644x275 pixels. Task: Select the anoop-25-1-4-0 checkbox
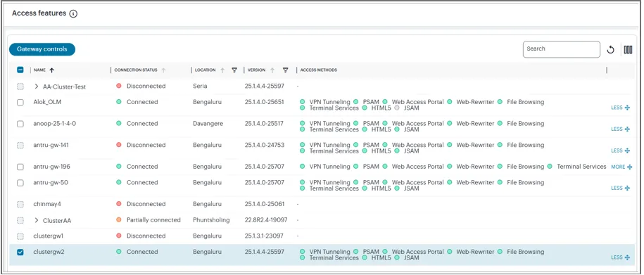pyautogui.click(x=20, y=124)
